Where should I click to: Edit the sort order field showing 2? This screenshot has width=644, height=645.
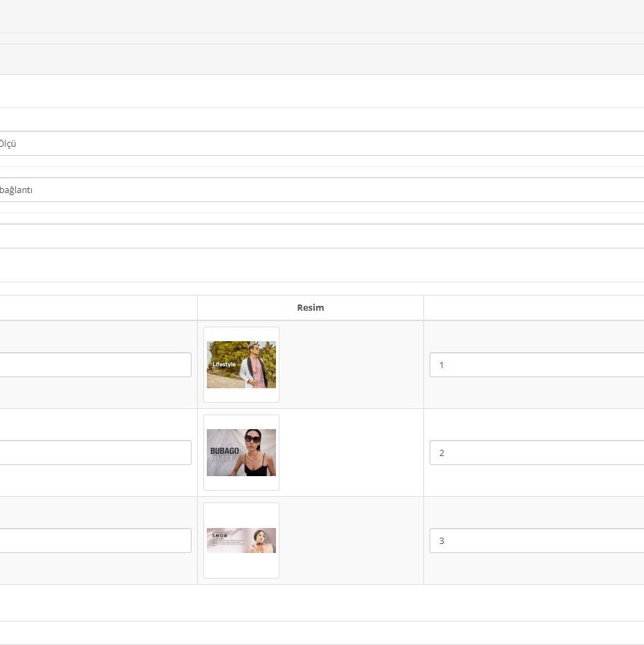click(537, 453)
